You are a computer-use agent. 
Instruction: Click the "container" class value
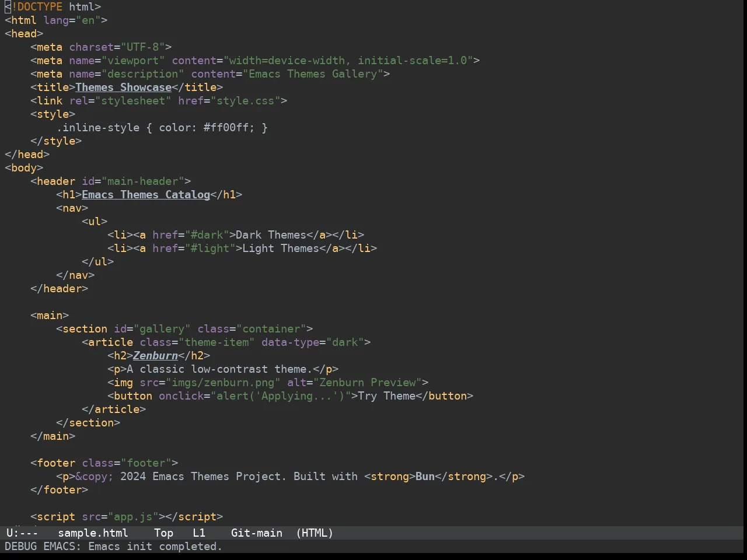(271, 329)
